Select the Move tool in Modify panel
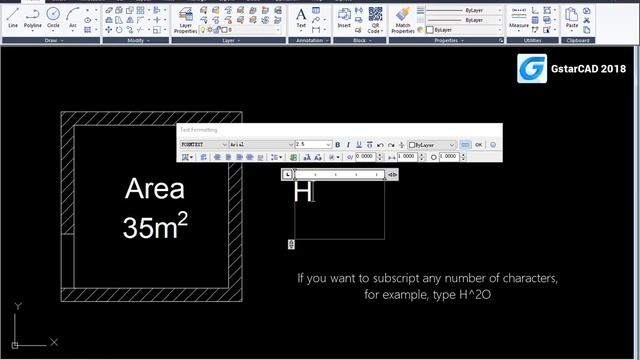This screenshot has width=640, height=360. [x=109, y=29]
